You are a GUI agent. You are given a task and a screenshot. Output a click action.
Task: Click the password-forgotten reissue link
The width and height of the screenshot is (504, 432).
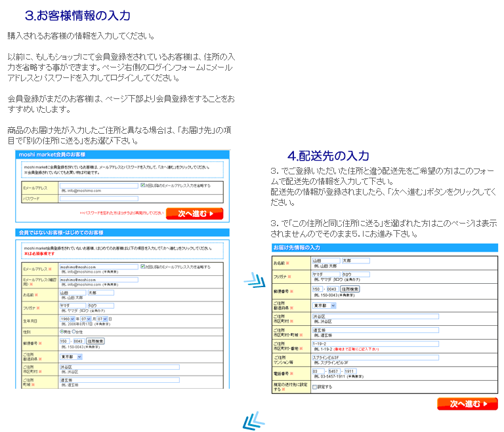pyautogui.click(x=121, y=213)
